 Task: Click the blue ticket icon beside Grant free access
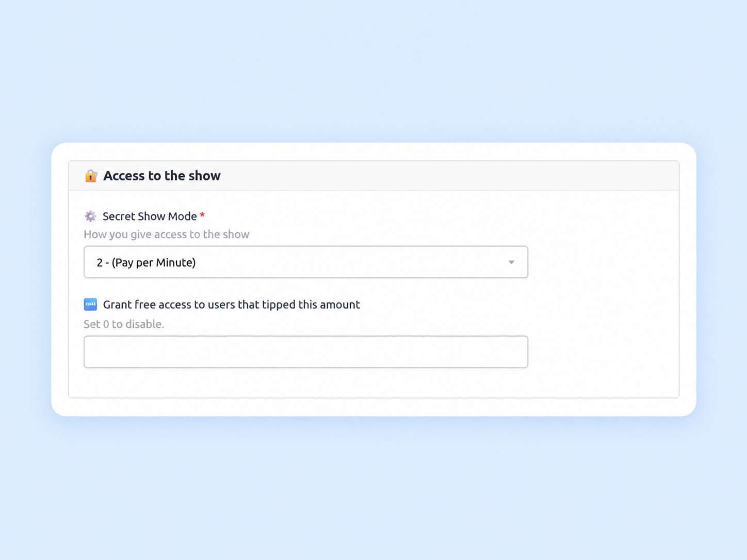point(90,304)
